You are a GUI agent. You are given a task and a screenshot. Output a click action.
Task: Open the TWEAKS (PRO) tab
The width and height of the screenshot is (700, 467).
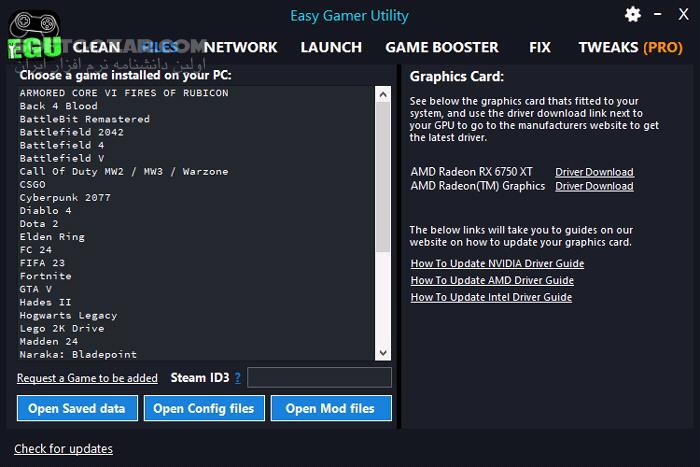[x=630, y=47]
